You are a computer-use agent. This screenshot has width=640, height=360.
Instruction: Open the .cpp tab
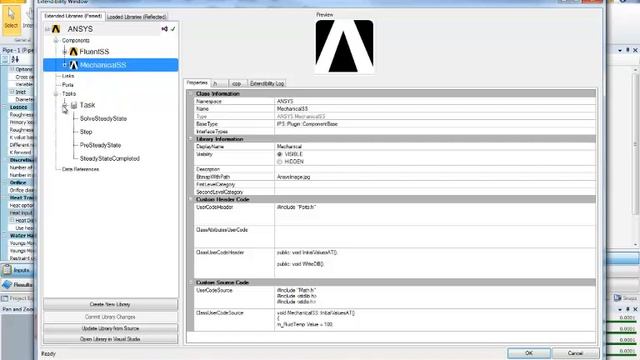click(x=238, y=83)
